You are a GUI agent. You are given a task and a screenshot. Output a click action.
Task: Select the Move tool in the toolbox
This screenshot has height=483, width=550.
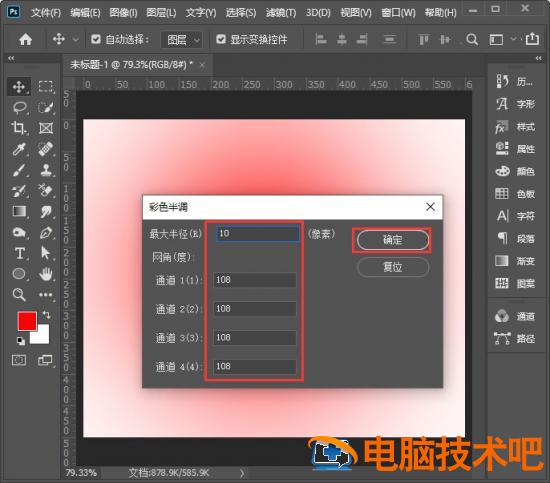19,87
